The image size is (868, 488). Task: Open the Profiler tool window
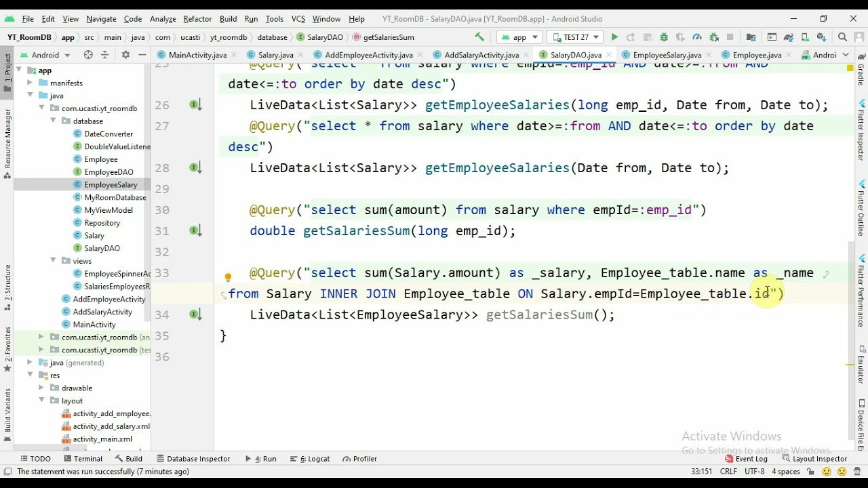coord(359,459)
